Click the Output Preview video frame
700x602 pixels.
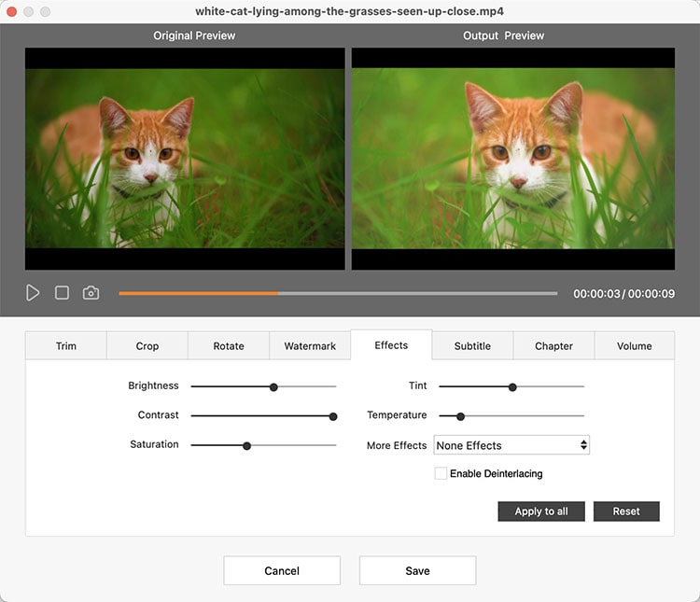tap(512, 159)
